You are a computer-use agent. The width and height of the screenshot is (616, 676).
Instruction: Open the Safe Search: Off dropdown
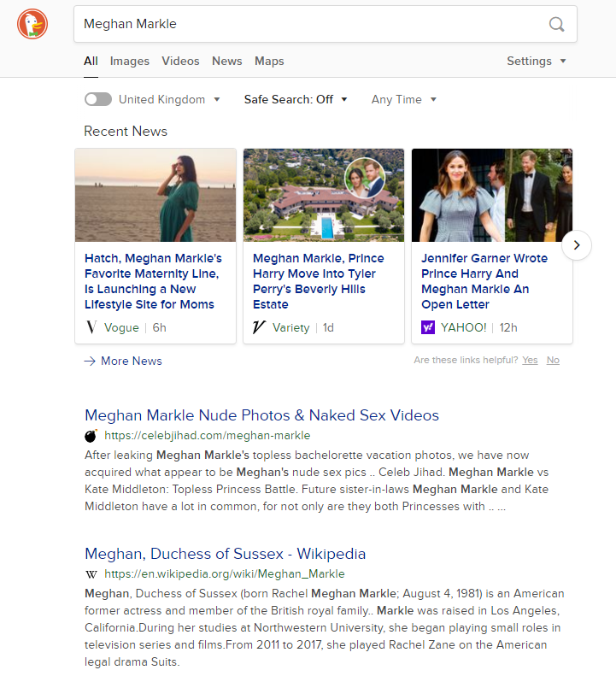pyautogui.click(x=296, y=99)
